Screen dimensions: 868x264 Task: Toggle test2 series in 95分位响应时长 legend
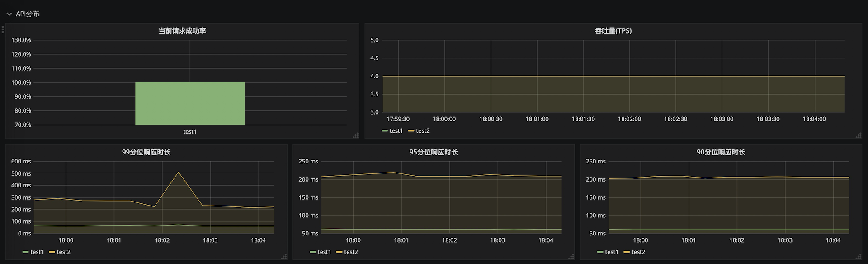tap(347, 252)
